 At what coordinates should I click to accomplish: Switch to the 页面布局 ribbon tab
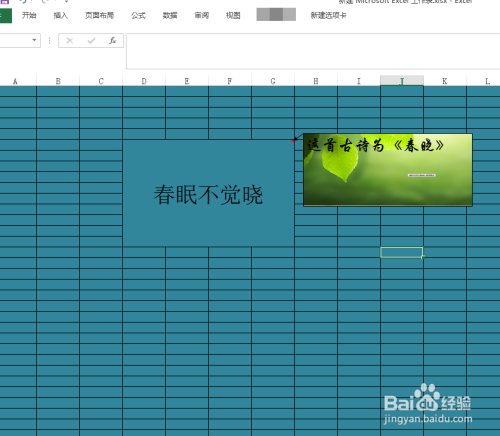99,15
